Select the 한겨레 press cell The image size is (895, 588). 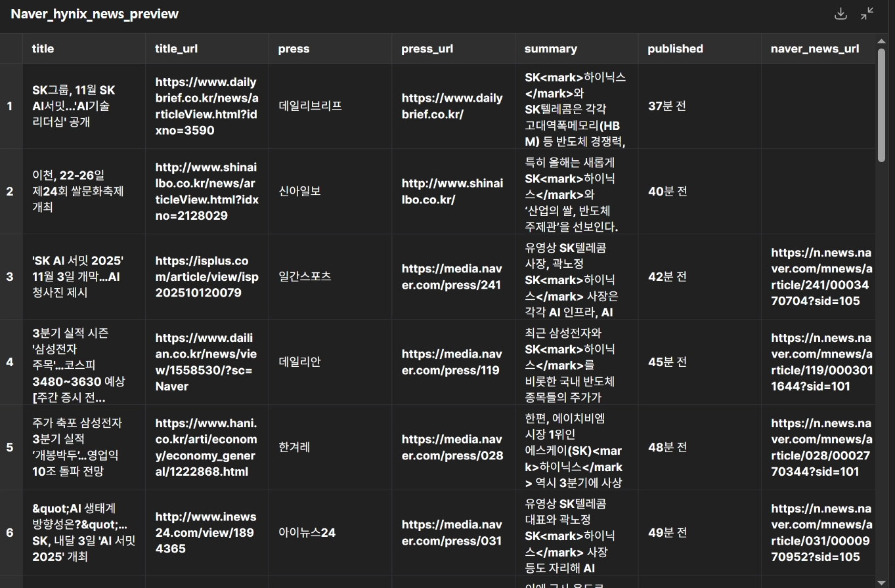pos(294,448)
